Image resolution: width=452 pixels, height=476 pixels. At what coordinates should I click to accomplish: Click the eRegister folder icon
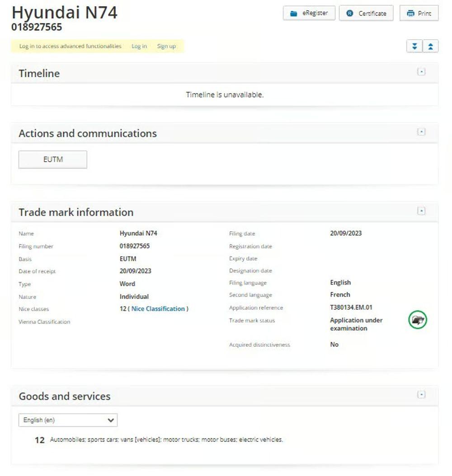[295, 13]
